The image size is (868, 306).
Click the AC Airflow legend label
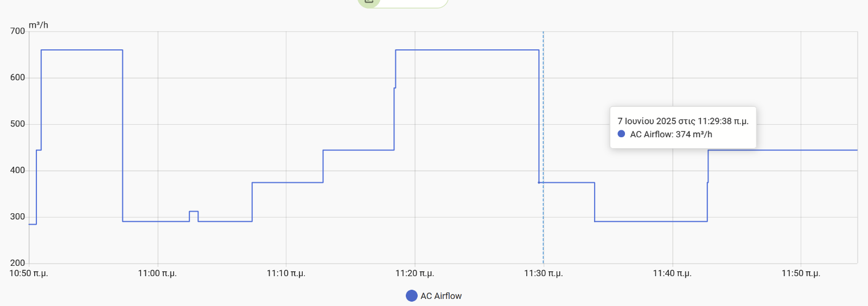441,296
